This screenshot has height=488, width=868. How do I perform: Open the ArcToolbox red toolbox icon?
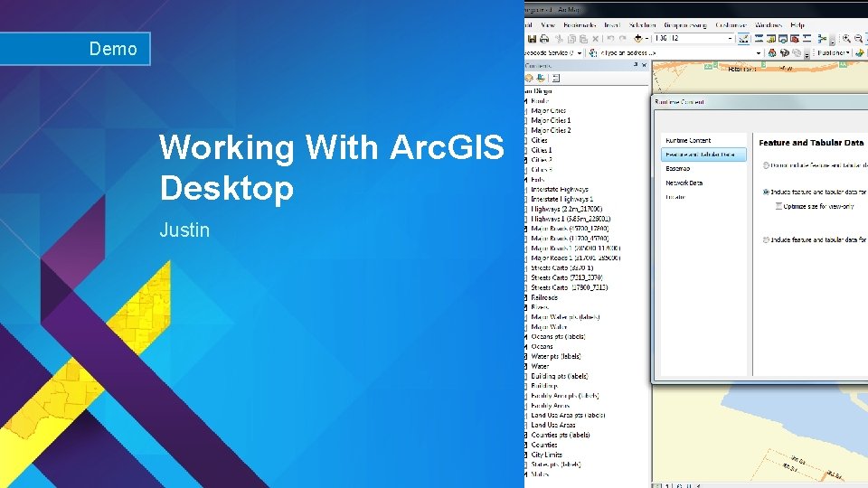coord(795,39)
